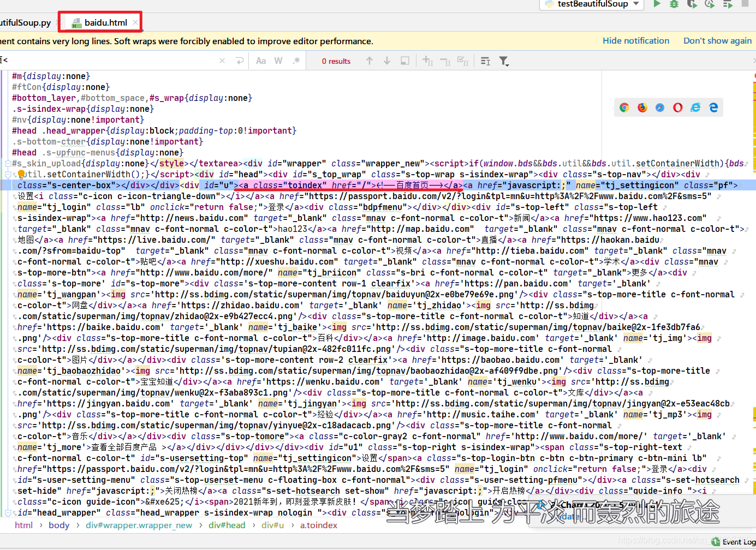Click #ftCon{display:none} line

point(61,87)
